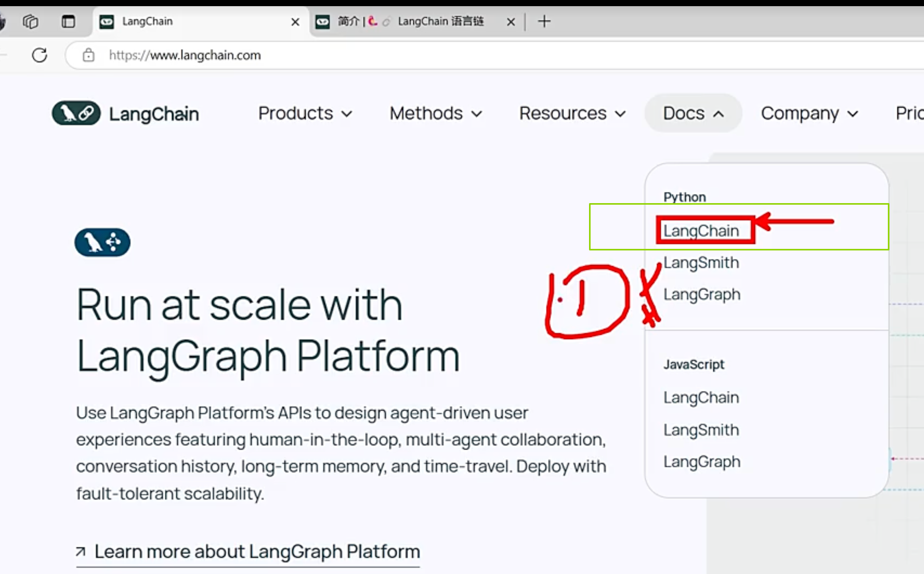924x574 pixels.
Task: Open Python LangSmith docs
Action: click(x=701, y=263)
